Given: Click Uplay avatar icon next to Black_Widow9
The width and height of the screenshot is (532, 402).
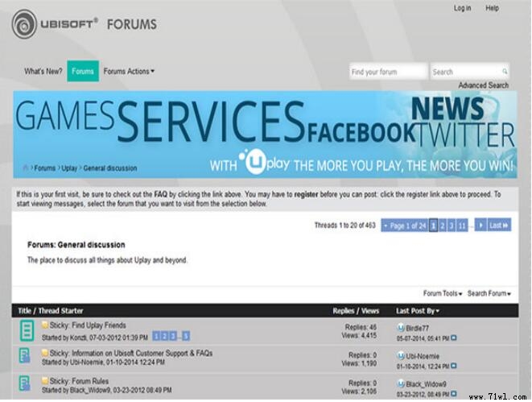Looking at the screenshot, I should (400, 383).
